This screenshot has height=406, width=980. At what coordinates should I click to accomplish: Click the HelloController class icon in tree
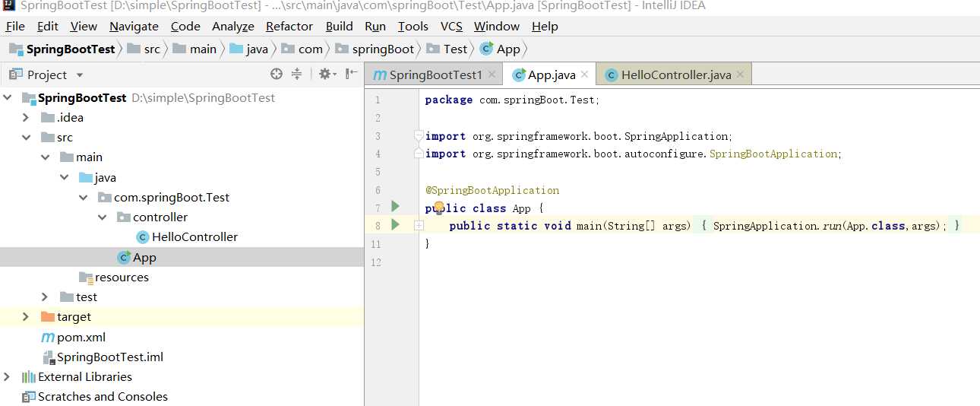143,237
